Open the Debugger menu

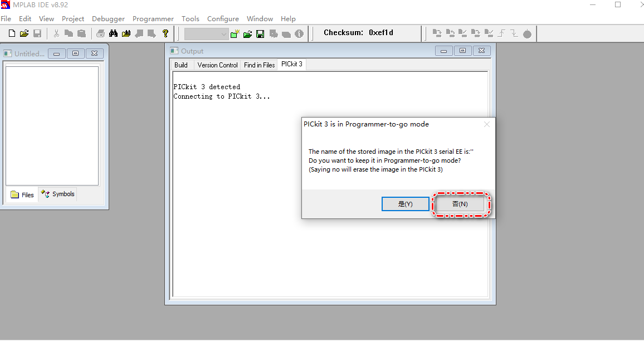click(x=108, y=18)
